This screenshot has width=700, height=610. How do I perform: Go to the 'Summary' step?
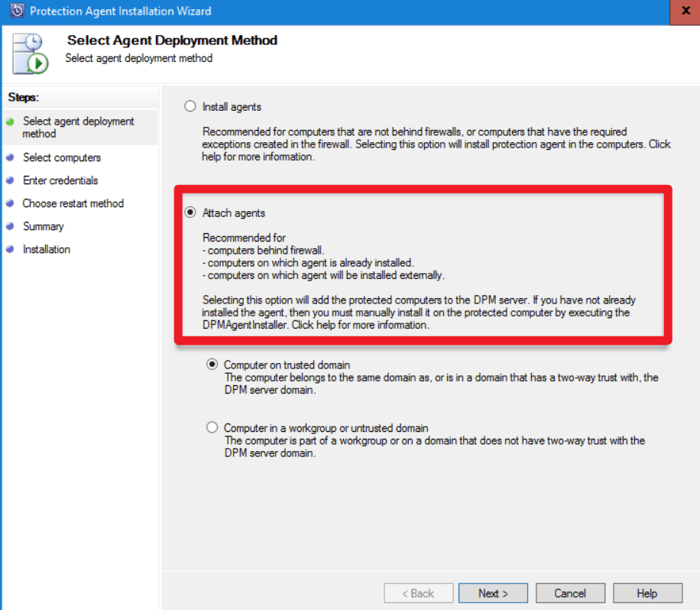coord(44,226)
